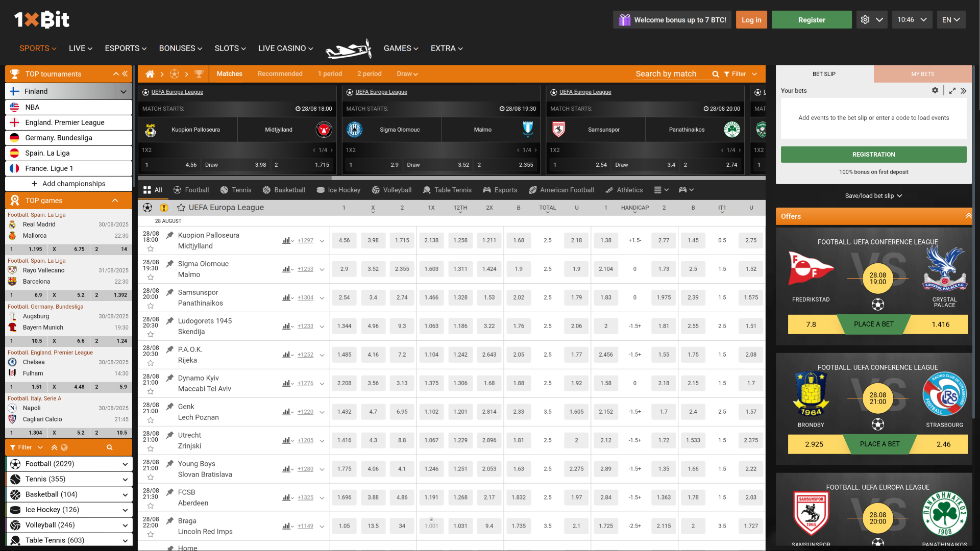The width and height of the screenshot is (980, 551).
Task: Open statistics chart for the Kuopion Pallosseura match
Action: (286, 240)
